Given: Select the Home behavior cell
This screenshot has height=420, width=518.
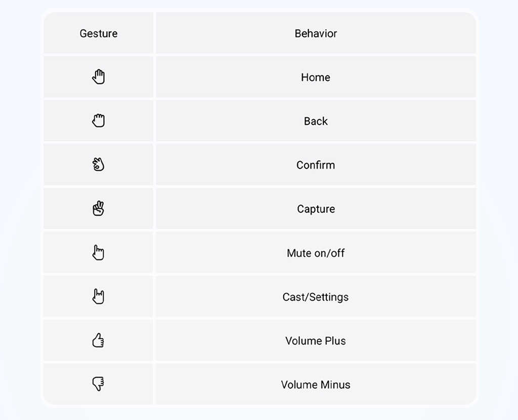Looking at the screenshot, I should (x=316, y=77).
